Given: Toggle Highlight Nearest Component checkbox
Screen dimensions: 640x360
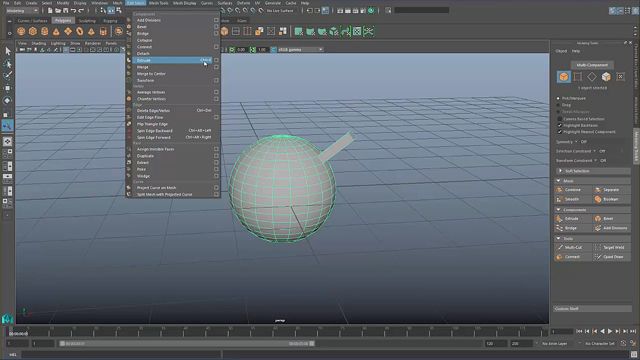Looking at the screenshot, I should coord(560,132).
